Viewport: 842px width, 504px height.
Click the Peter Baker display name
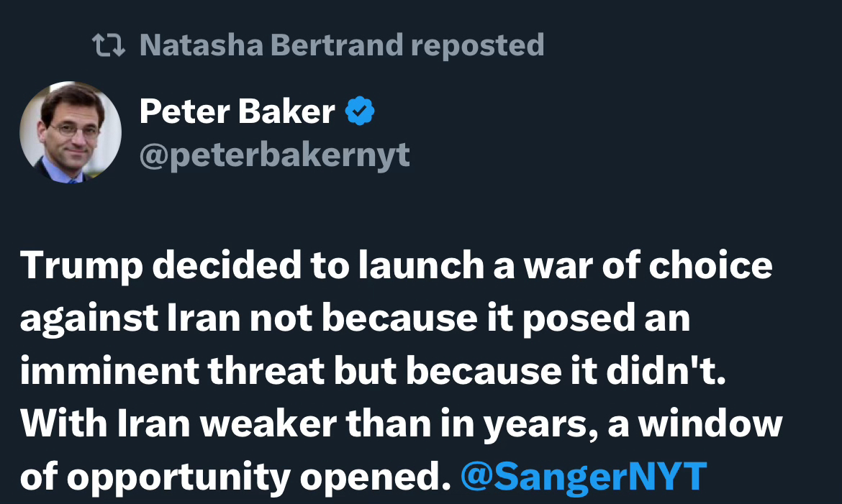click(237, 111)
